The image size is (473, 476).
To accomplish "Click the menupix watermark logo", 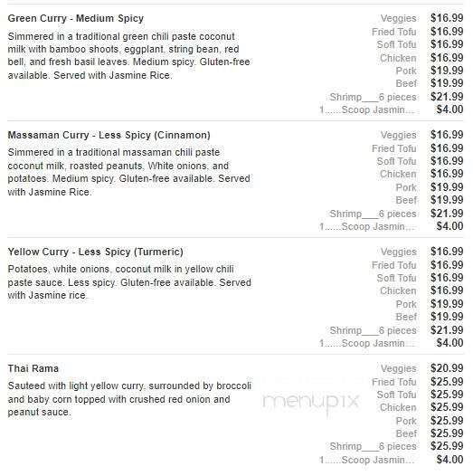I will (x=311, y=402).
